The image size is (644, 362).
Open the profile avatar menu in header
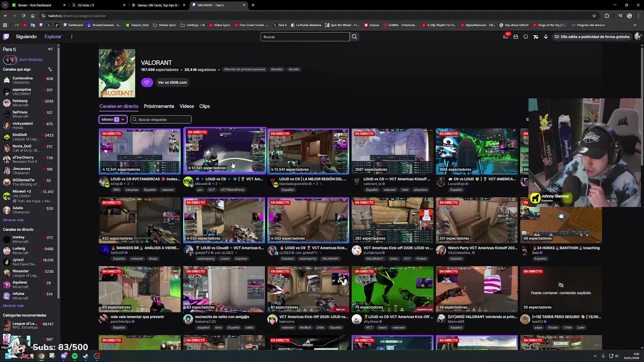click(637, 37)
